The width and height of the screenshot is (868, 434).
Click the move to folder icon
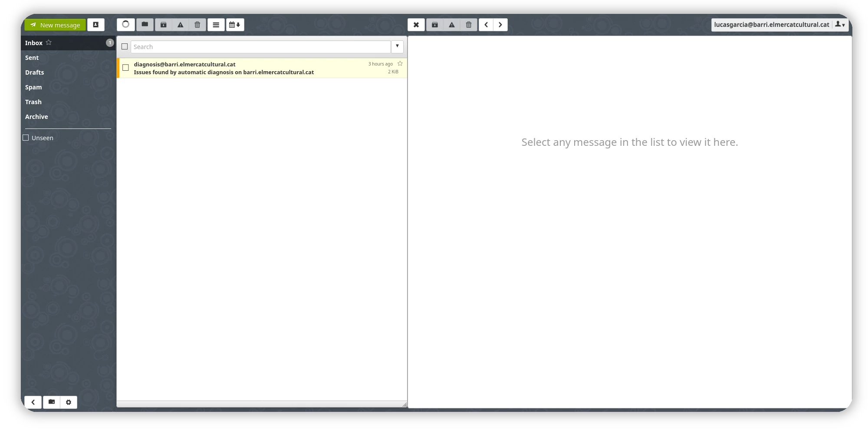tap(145, 25)
